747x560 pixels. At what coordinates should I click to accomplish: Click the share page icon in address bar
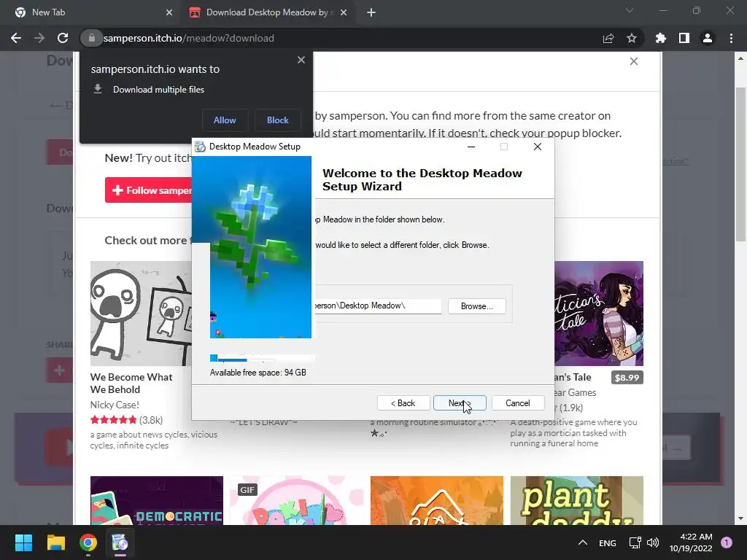point(608,38)
